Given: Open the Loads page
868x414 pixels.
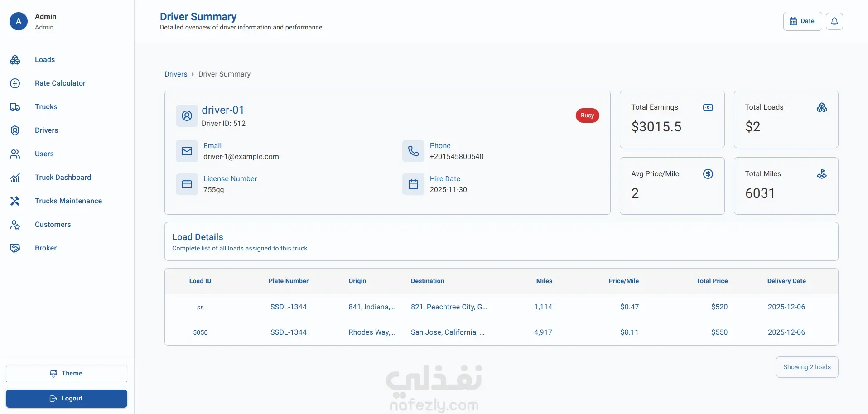Looking at the screenshot, I should click(45, 60).
